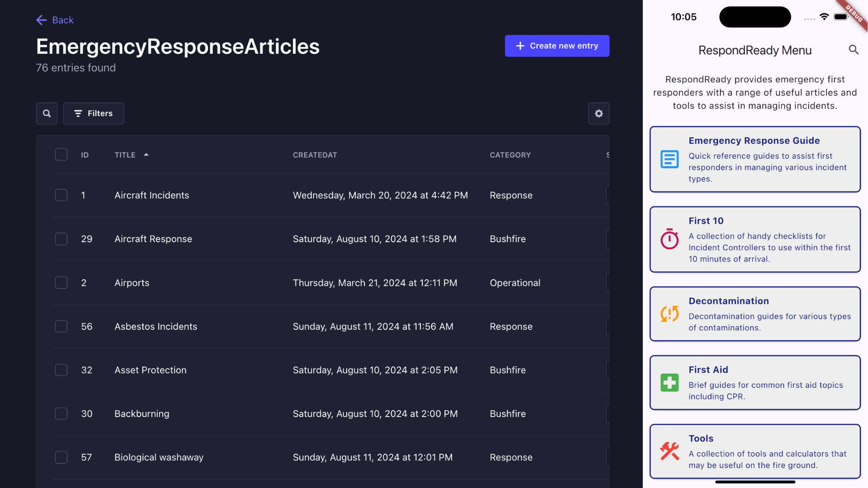Open the table settings gear icon
This screenshot has height=488, width=868.
(x=599, y=113)
